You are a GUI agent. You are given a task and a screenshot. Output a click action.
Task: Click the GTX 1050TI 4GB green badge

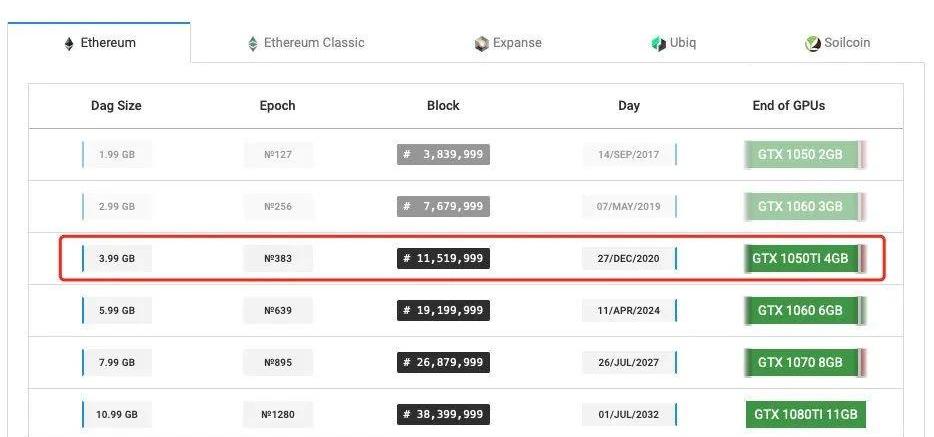pos(801,258)
